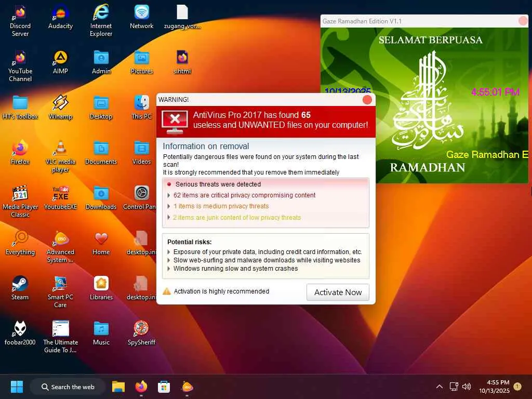Launch Firefox from the desktop shortcut
This screenshot has width=532, height=399.
(20, 152)
